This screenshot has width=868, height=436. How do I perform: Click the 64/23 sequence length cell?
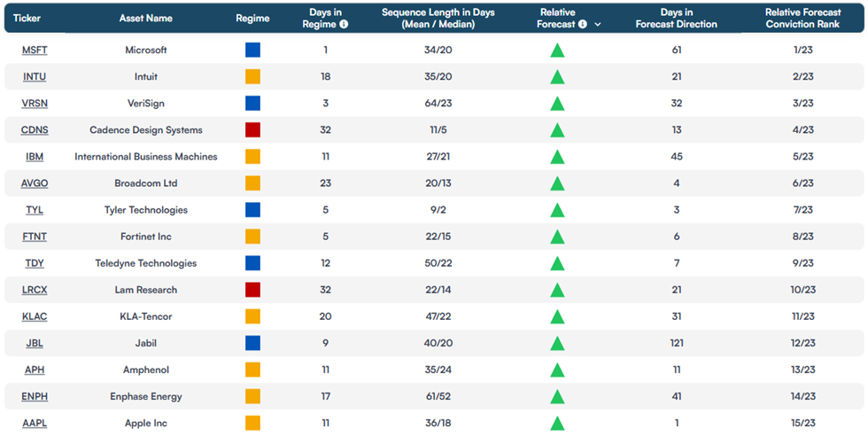pos(438,103)
